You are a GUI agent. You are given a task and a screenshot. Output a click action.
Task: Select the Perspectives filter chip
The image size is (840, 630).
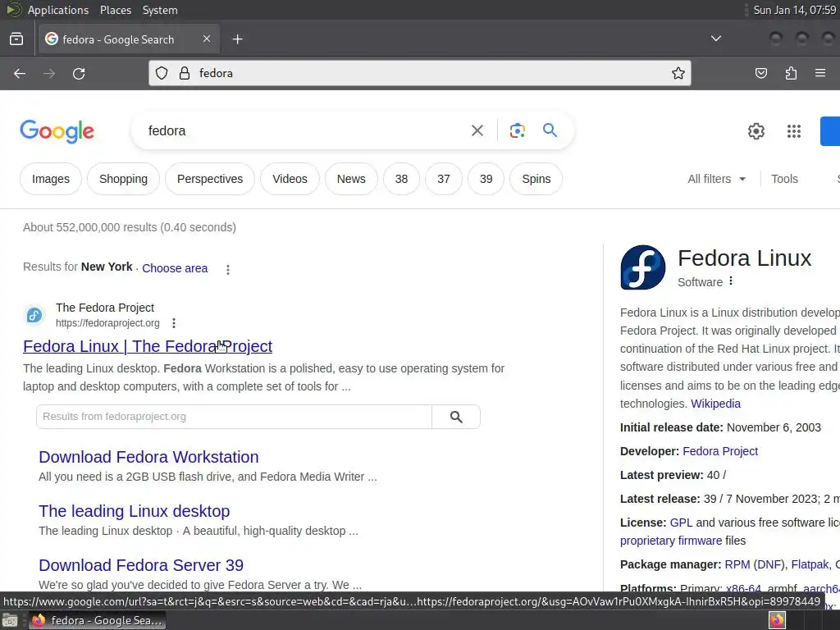click(210, 179)
